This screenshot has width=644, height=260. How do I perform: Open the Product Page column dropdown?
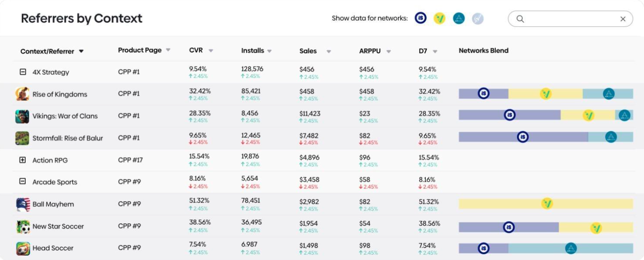click(x=168, y=50)
